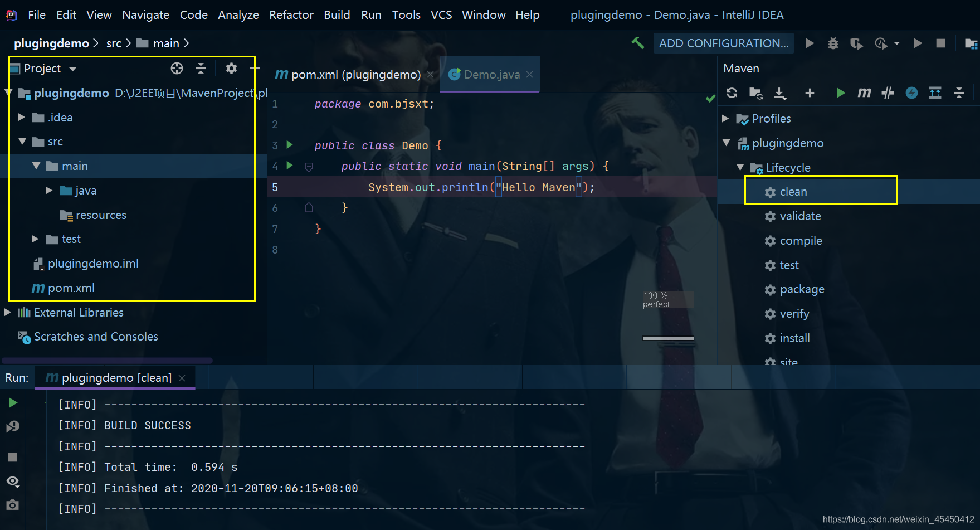Viewport: 980px width, 530px height.
Task: Click src breadcrumb in navigation bar
Action: coord(114,43)
